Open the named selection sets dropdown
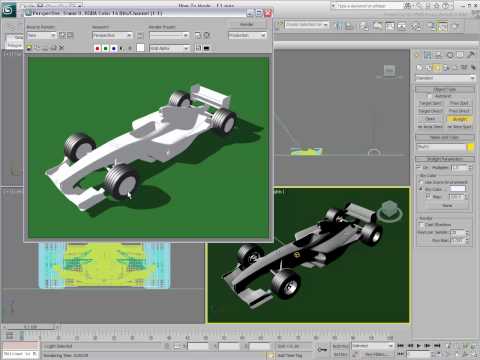480x360 pixels. (307, 25)
